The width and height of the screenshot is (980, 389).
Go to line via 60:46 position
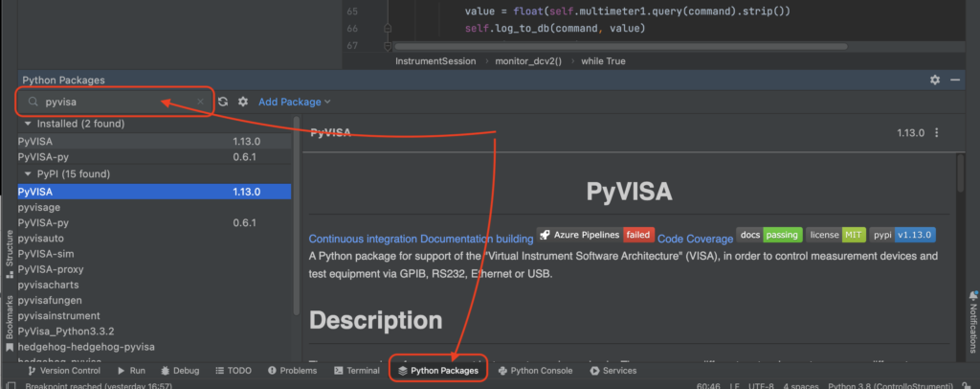[709, 386]
